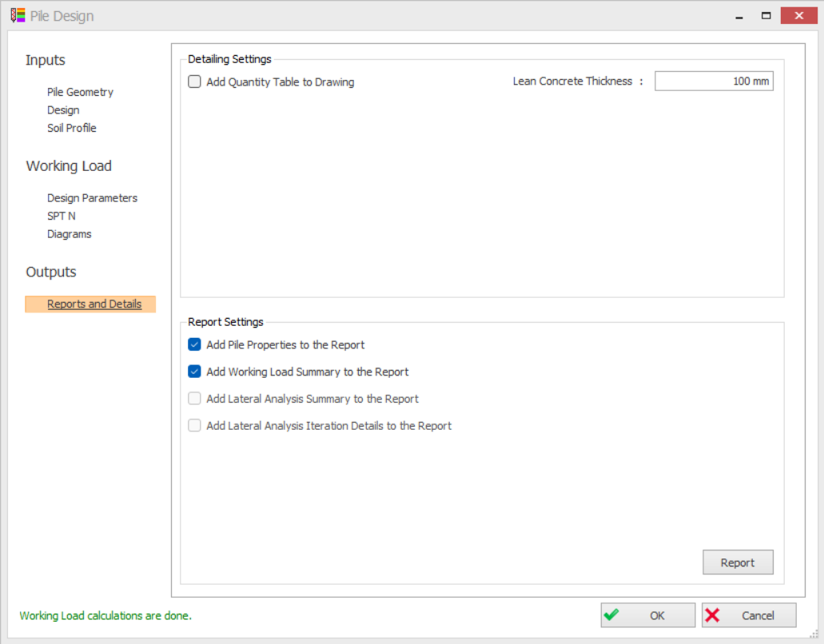
Task: Uncheck Add Pile Properties to the Report
Action: click(195, 345)
